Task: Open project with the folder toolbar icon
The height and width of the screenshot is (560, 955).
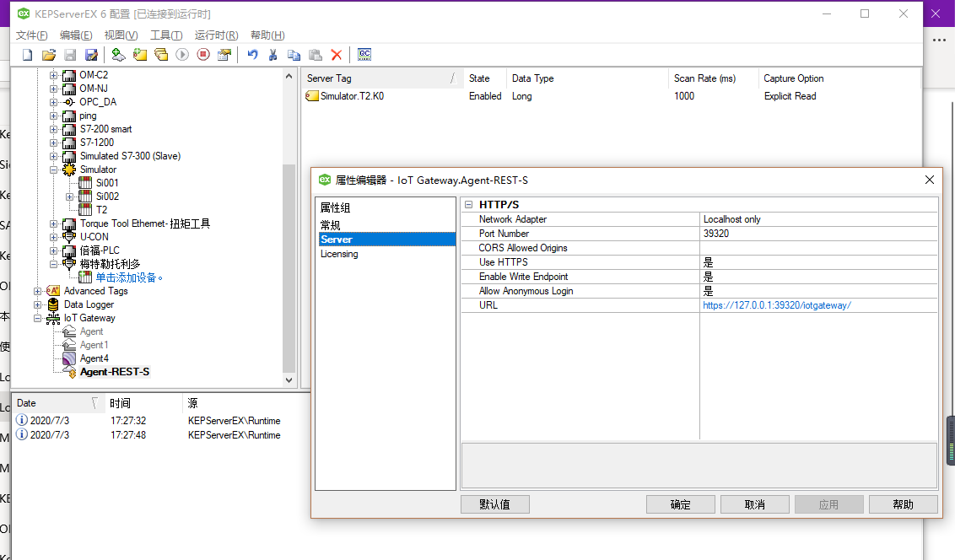Action: (x=49, y=55)
